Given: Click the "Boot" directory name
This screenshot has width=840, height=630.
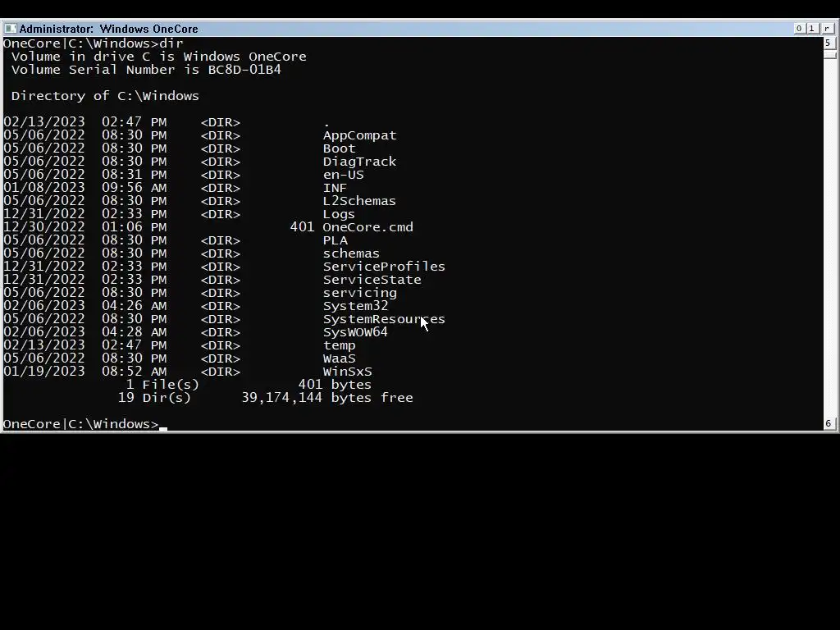Looking at the screenshot, I should (x=339, y=148).
